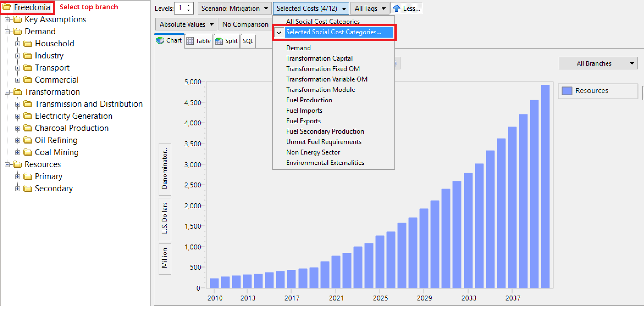Image resolution: width=644 pixels, height=309 pixels.
Task: Click the Levels number input field
Action: (180, 8)
